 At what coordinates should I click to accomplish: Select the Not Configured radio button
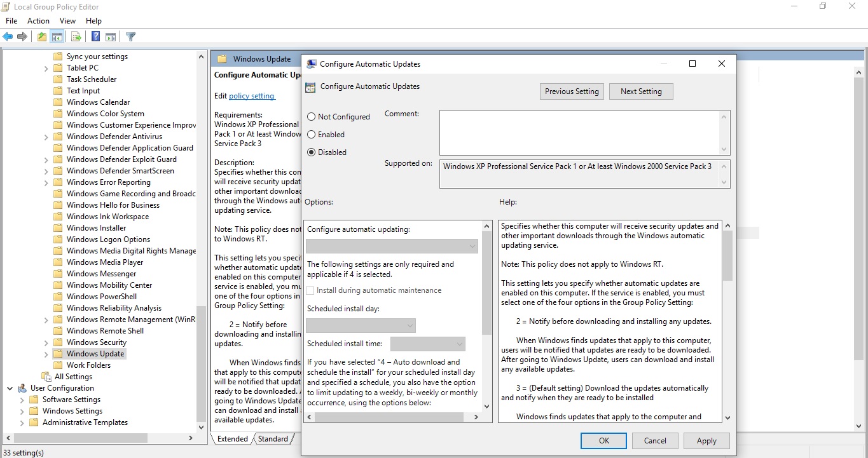312,117
